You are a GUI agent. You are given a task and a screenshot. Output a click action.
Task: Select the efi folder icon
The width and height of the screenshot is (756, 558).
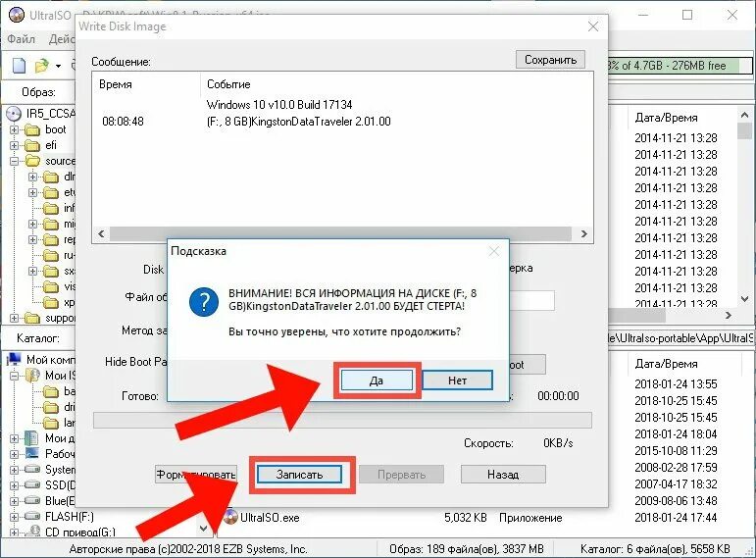(31, 146)
